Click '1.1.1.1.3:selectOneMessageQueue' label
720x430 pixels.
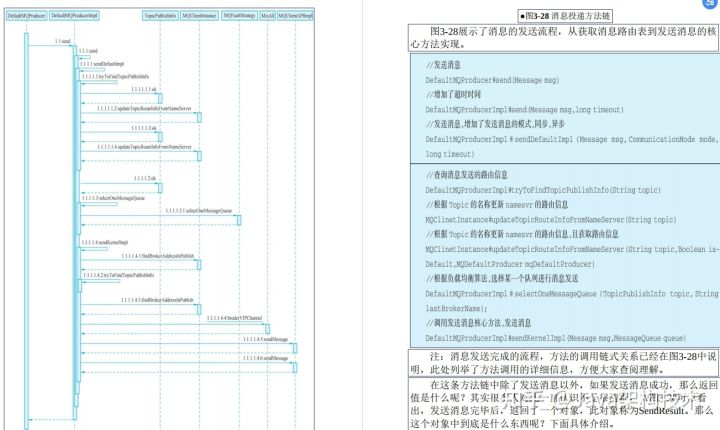click(113, 198)
